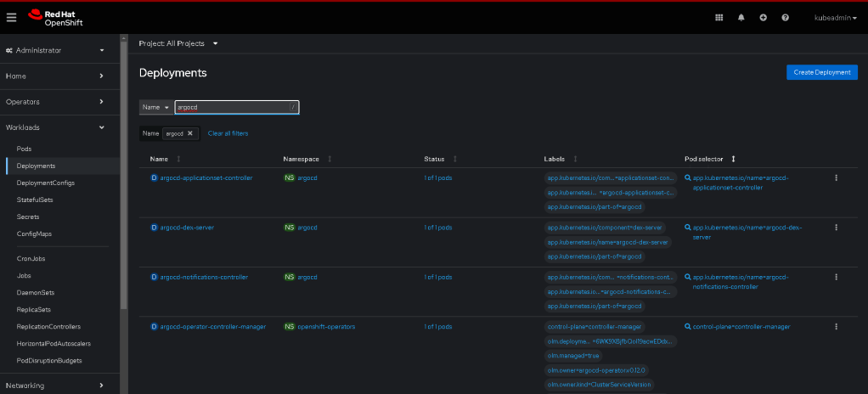Screen dimensions: 868x394
Task: Click Clear all filters link
Action: click(x=228, y=133)
